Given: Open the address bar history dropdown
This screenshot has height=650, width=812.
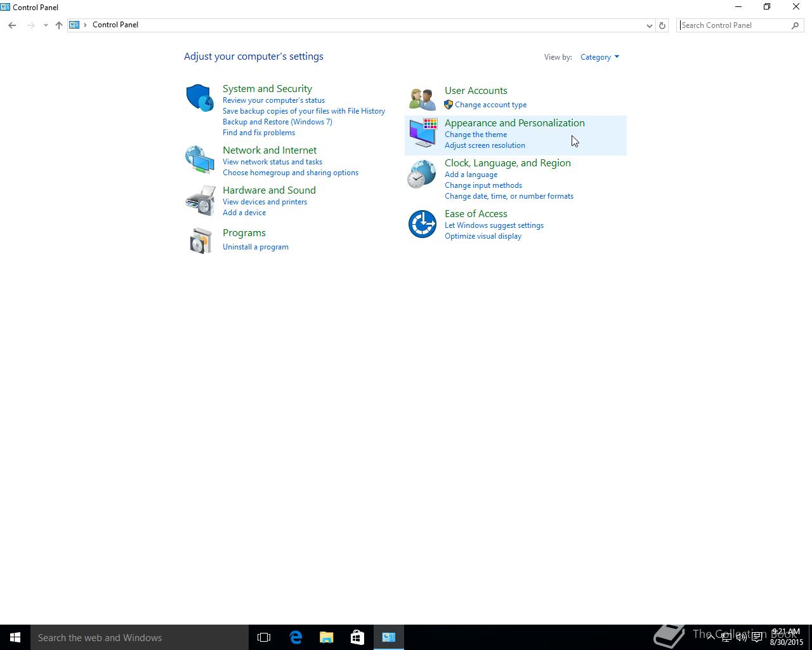Looking at the screenshot, I should (x=649, y=25).
